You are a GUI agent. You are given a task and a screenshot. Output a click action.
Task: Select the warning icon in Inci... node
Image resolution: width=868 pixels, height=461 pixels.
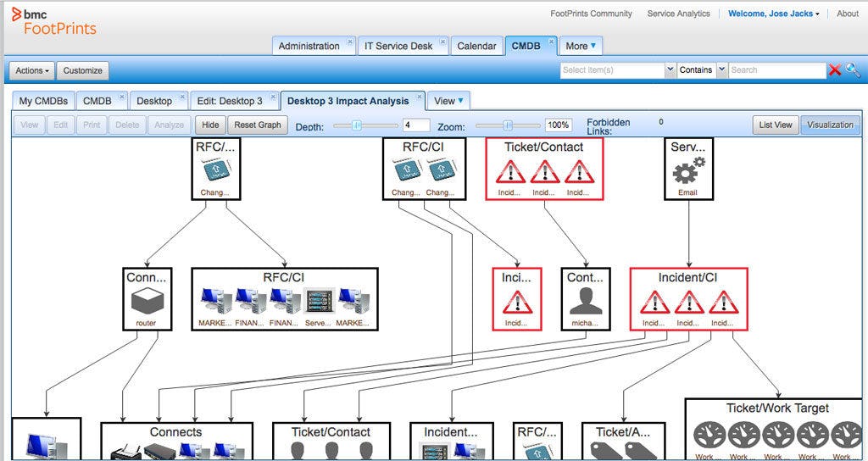(517, 303)
